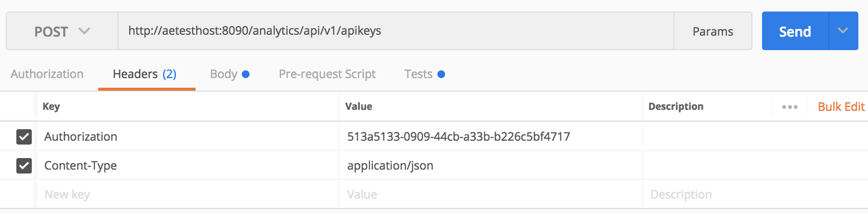Screen dimensions: 868x214
Task: Switch to the Authorization tab
Action: 47,74
